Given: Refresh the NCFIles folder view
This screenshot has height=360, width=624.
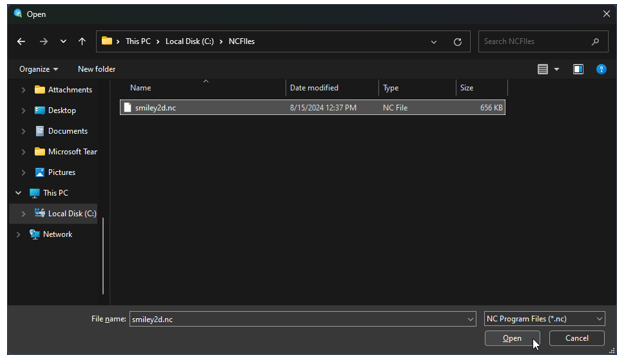Looking at the screenshot, I should pyautogui.click(x=458, y=42).
